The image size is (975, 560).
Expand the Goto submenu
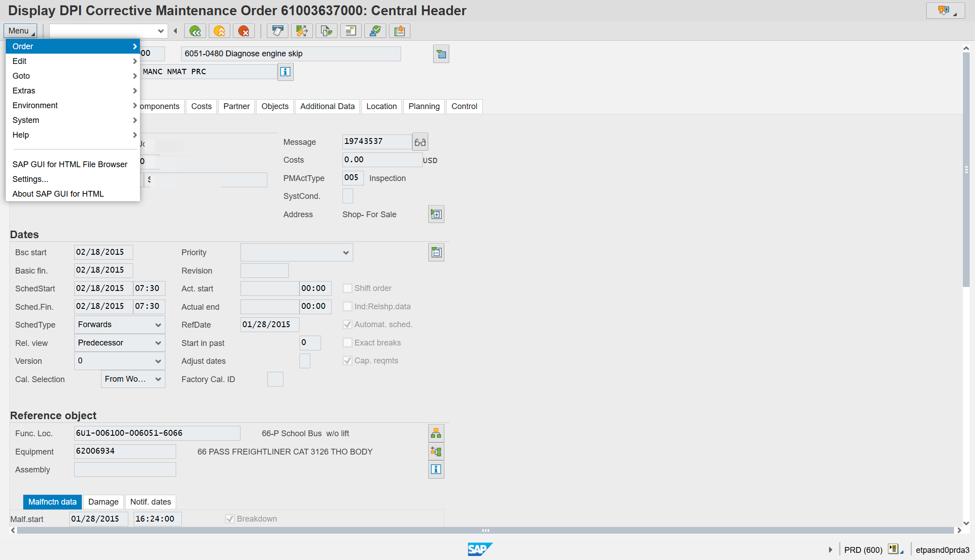click(x=73, y=76)
